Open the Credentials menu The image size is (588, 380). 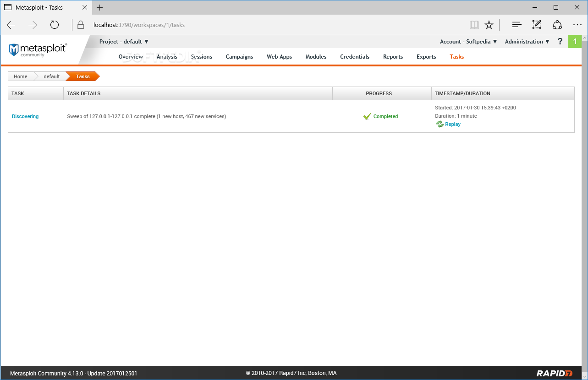coord(355,57)
